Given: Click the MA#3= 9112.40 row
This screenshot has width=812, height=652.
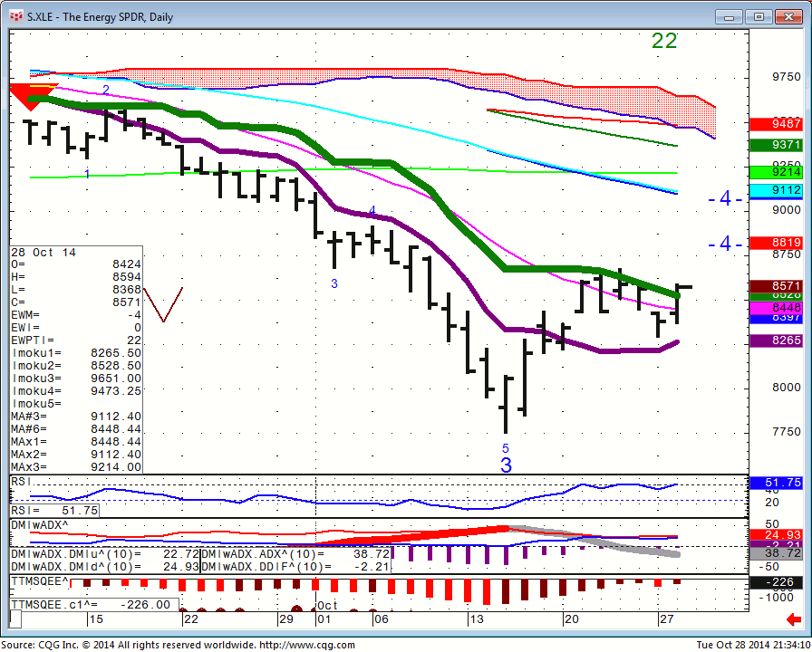Looking at the screenshot, I should pos(76,417).
